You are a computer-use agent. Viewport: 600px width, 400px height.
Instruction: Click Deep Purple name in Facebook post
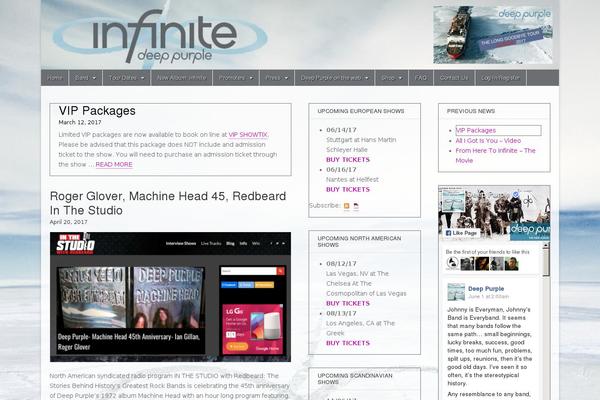tap(486, 289)
